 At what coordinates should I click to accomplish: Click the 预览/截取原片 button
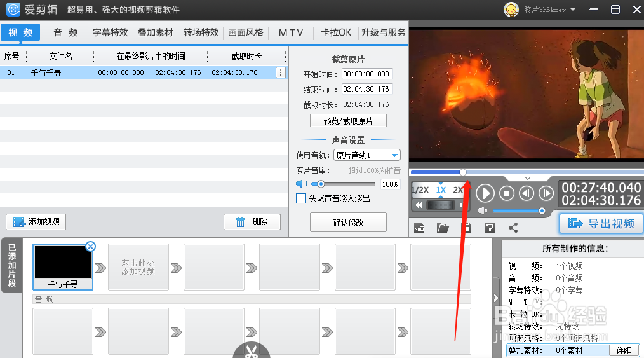348,121
